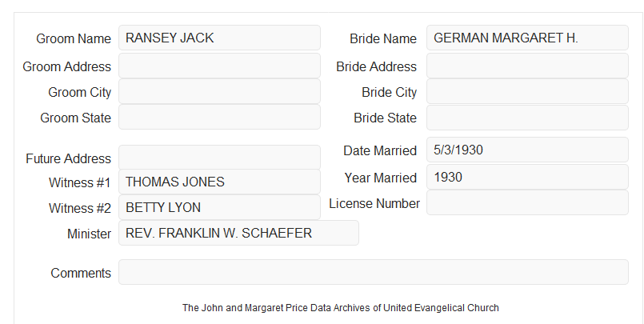Click the John and Margaret Price archives footer

(x=341, y=307)
